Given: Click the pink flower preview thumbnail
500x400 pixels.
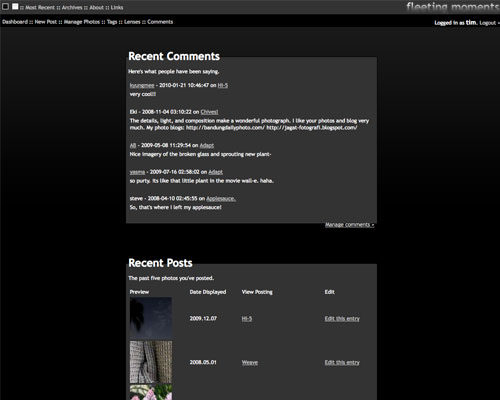Looking at the screenshot, I should (151, 392).
